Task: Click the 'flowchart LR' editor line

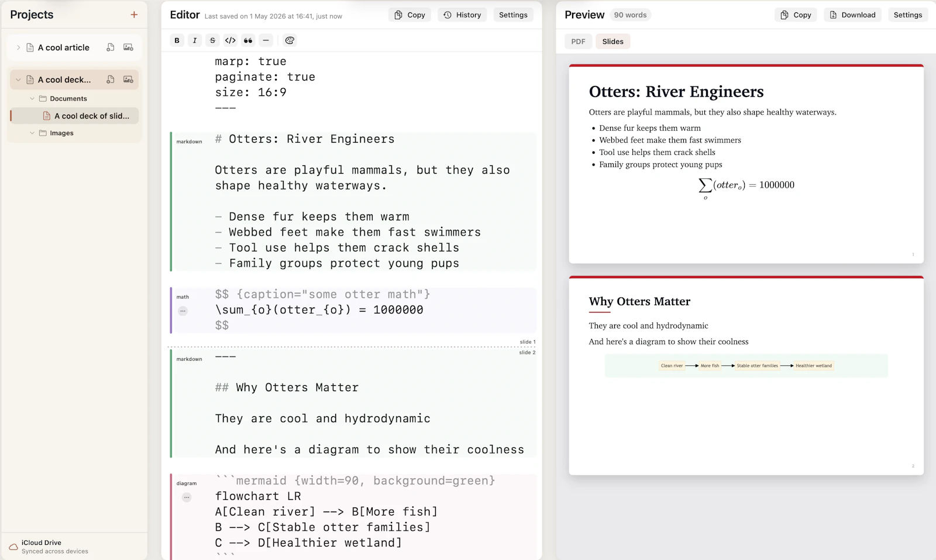Action: click(x=258, y=496)
